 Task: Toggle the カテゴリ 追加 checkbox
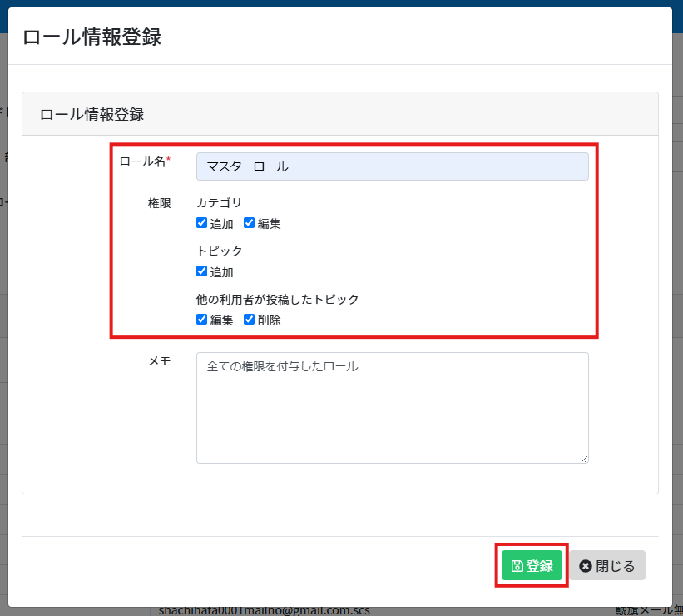tap(201, 223)
